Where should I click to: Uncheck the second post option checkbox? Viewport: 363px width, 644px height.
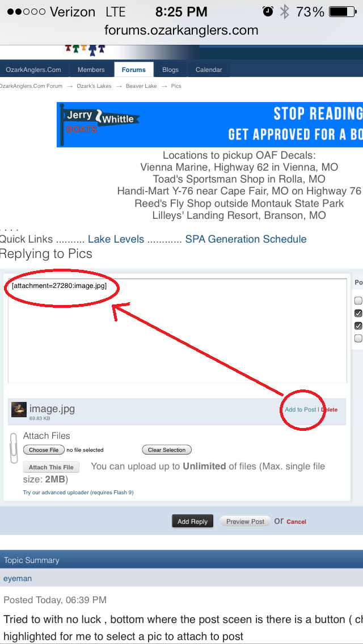pyautogui.click(x=358, y=313)
